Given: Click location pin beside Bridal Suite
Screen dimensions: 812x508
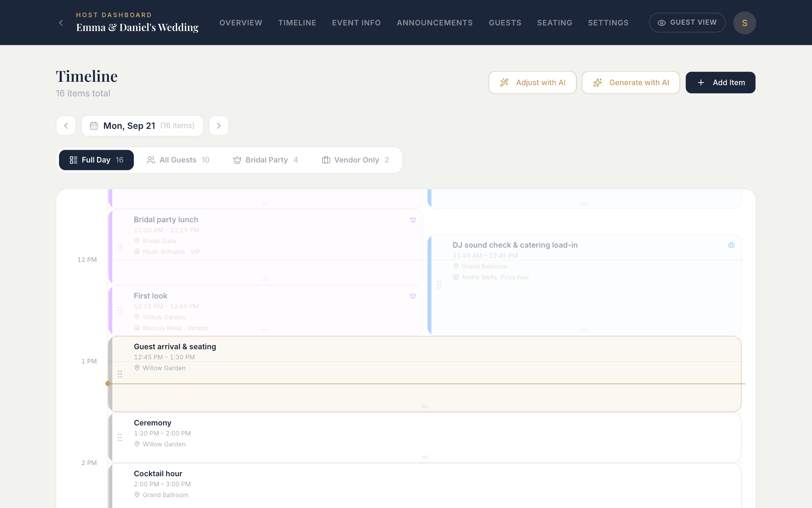Looking at the screenshot, I should [137, 241].
